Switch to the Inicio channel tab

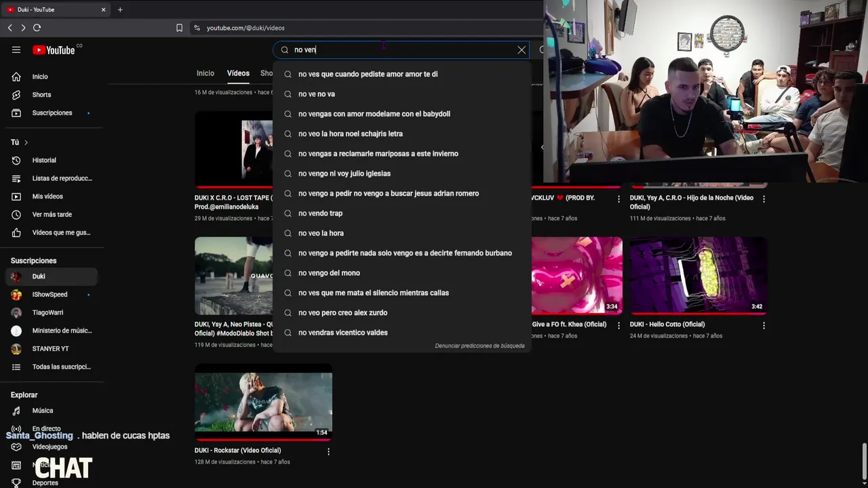tap(205, 73)
